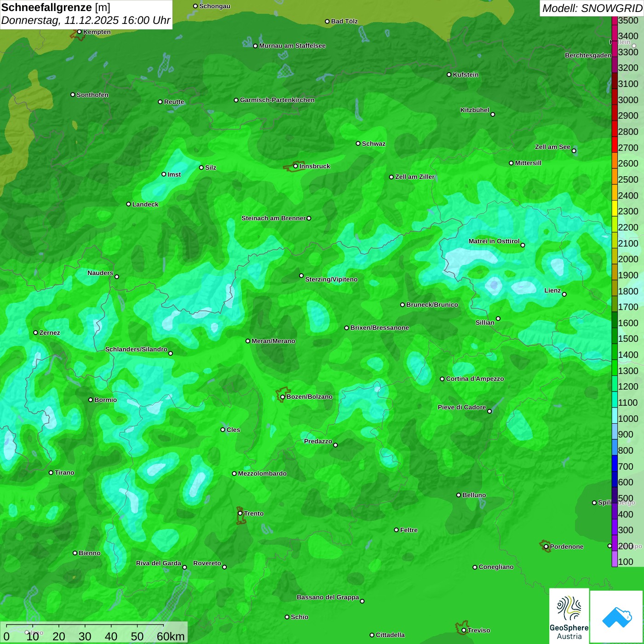
Task: Click the Sillian label
Action: pyautogui.click(x=485, y=322)
